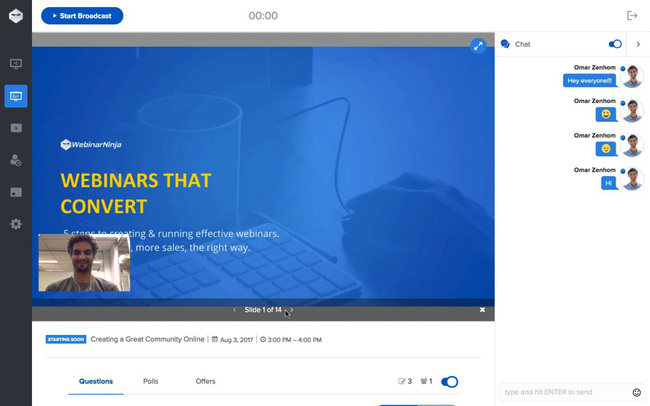Open the layout sidebar icon

pyautogui.click(x=16, y=192)
